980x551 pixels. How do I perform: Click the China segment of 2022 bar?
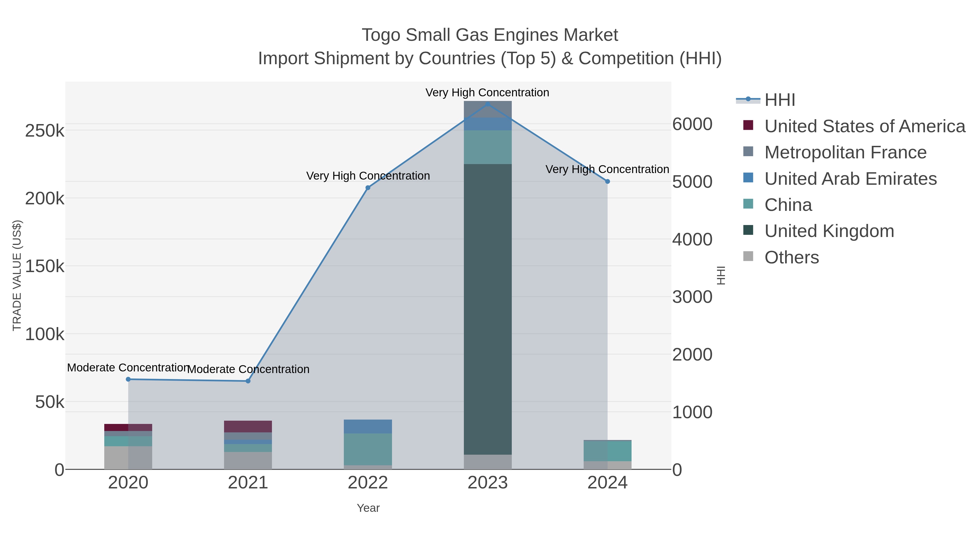tap(368, 449)
